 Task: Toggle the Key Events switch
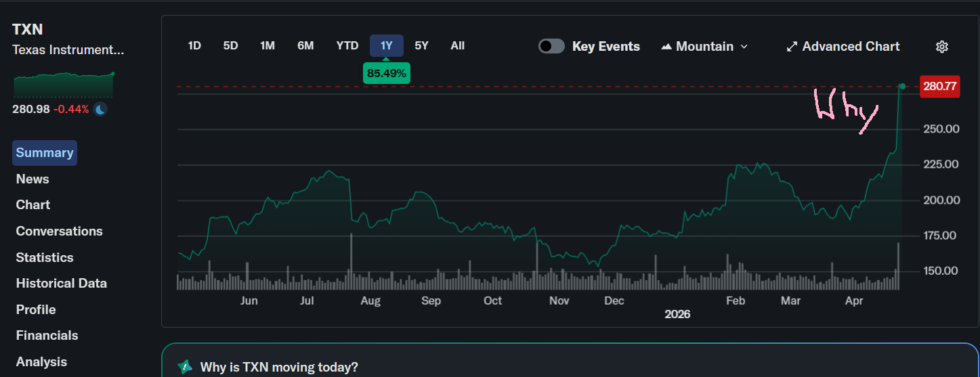(551, 46)
